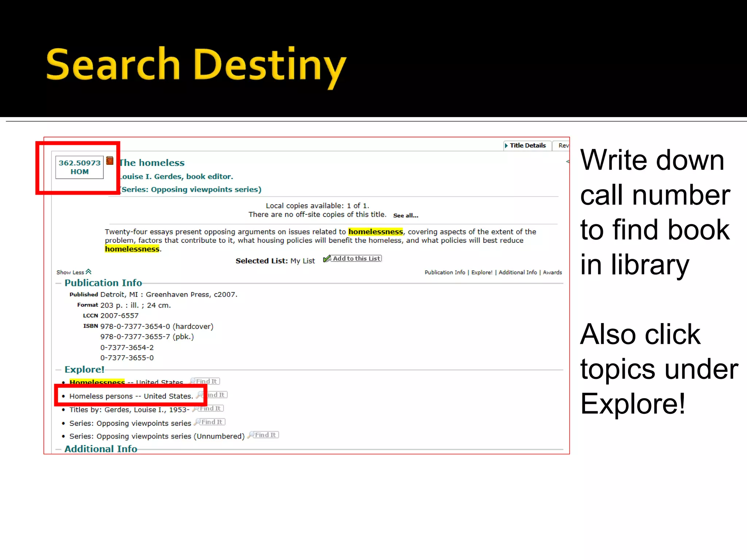The height and width of the screenshot is (560, 747).
Task: Click the Selected List: My List label
Action: [275, 261]
